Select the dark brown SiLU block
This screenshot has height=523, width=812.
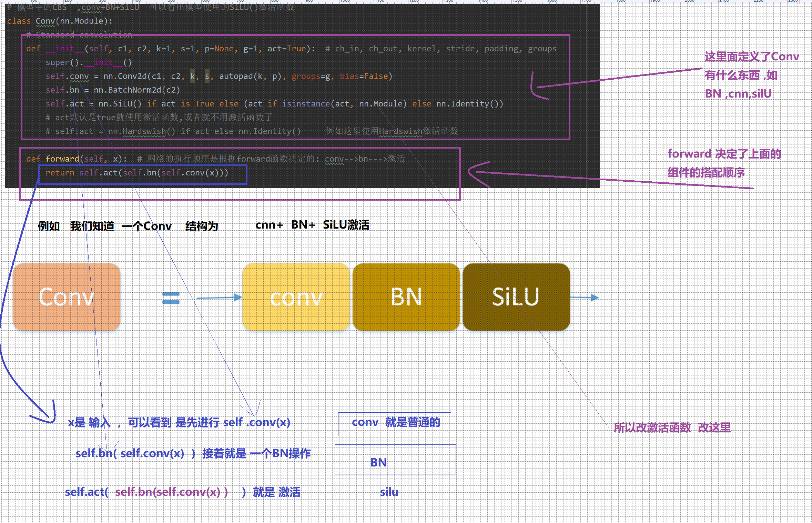point(516,297)
